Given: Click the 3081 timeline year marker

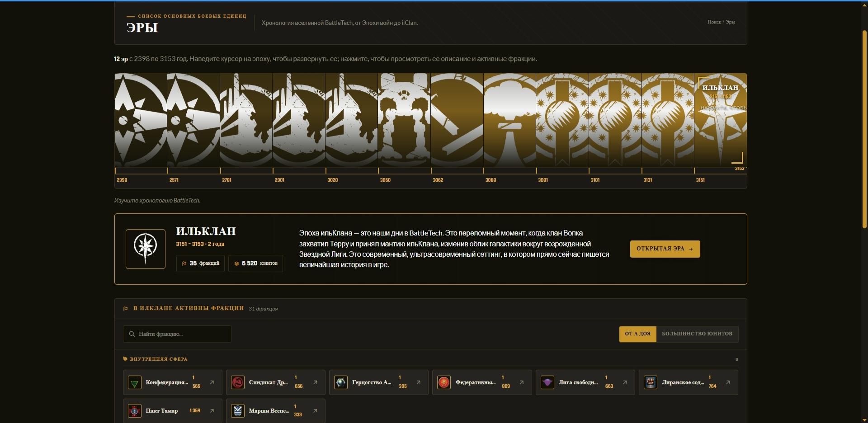Looking at the screenshot, I should (x=543, y=180).
